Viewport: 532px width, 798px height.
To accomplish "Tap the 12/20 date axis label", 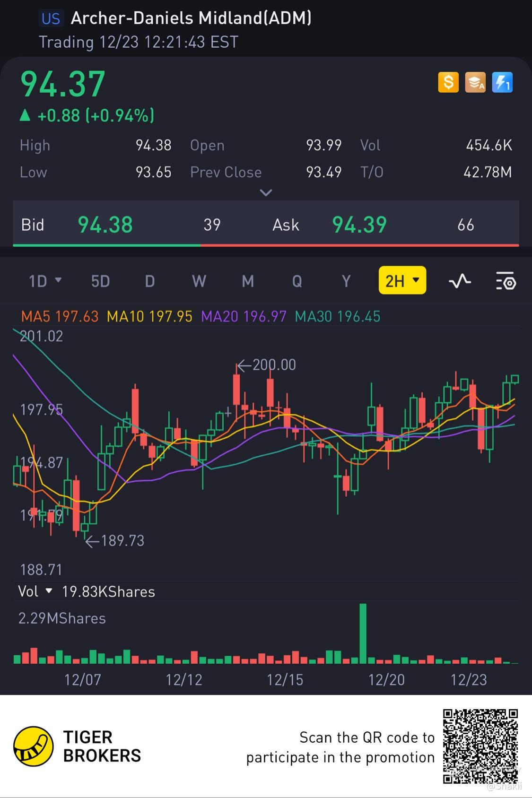I will pyautogui.click(x=386, y=680).
